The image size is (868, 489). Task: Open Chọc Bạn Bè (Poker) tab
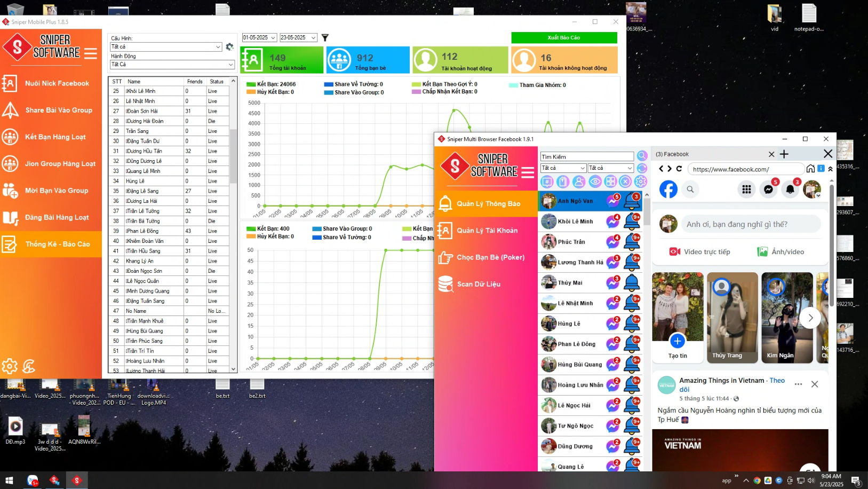tap(486, 257)
